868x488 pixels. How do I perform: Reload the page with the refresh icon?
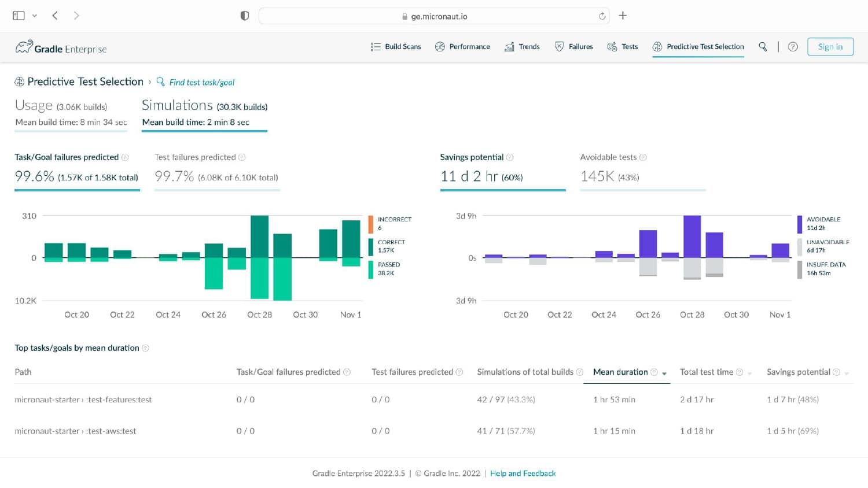pos(602,16)
